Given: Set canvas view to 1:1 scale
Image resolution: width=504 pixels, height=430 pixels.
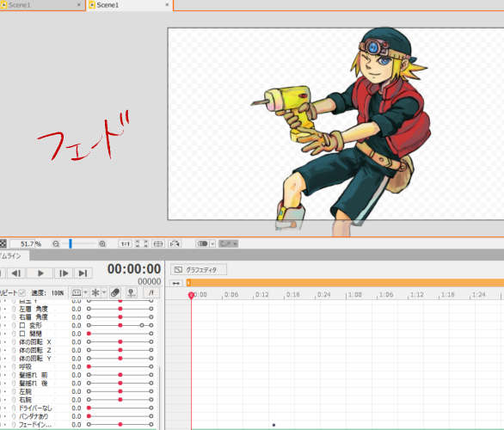Looking at the screenshot, I should [125, 244].
